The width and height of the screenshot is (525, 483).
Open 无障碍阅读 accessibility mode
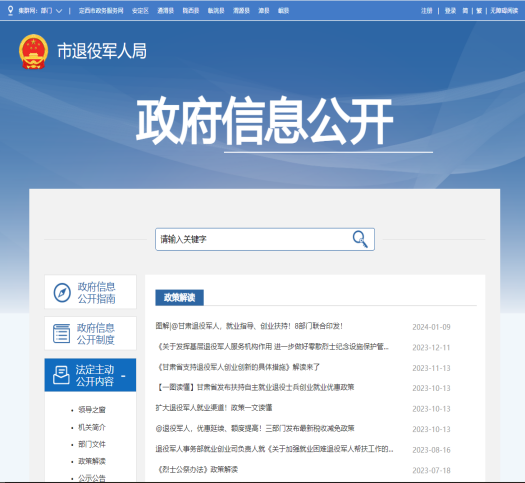click(504, 11)
